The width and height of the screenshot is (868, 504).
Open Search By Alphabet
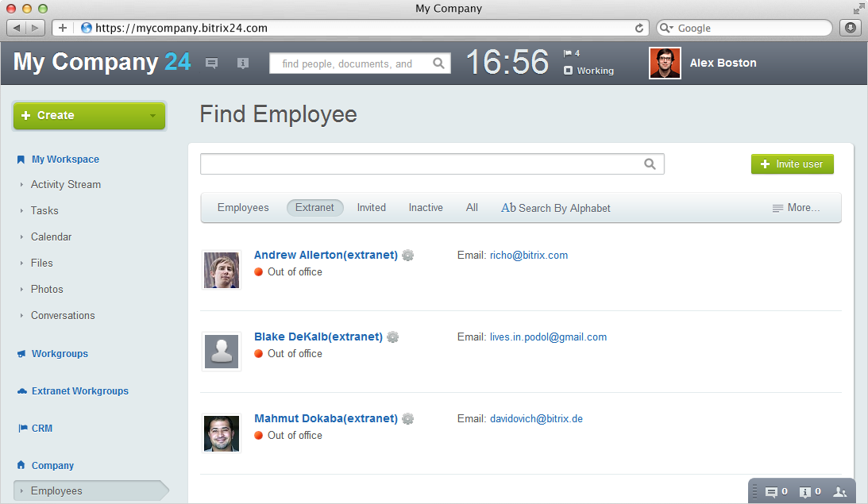(x=556, y=208)
